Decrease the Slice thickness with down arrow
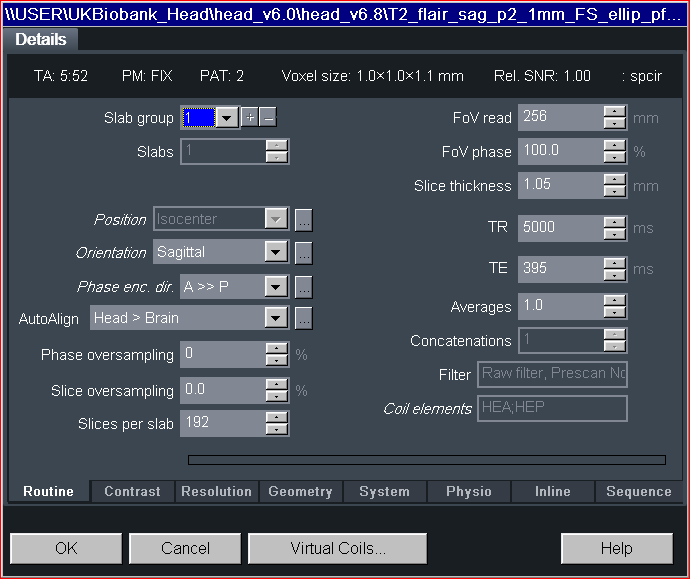This screenshot has height=579, width=690. click(615, 192)
